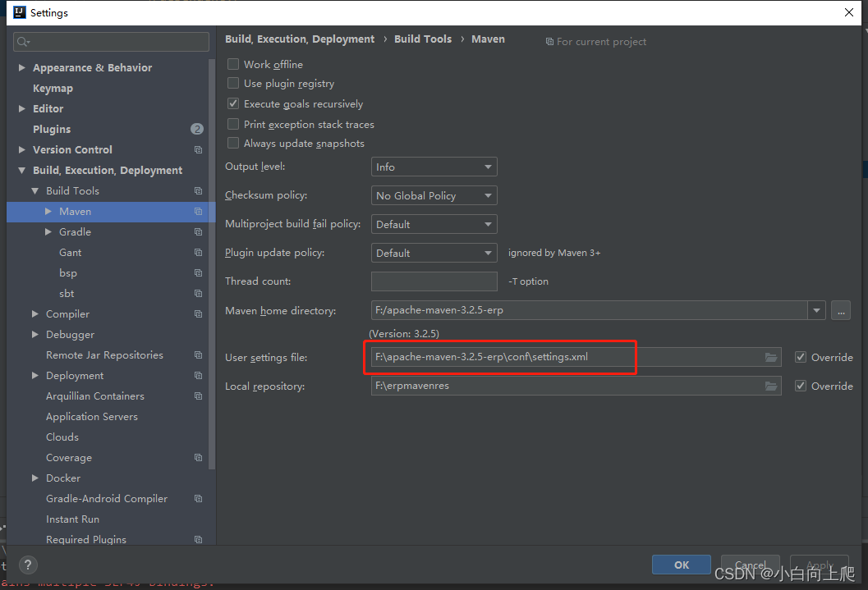Click the project-level icon beside bsp

198,272
